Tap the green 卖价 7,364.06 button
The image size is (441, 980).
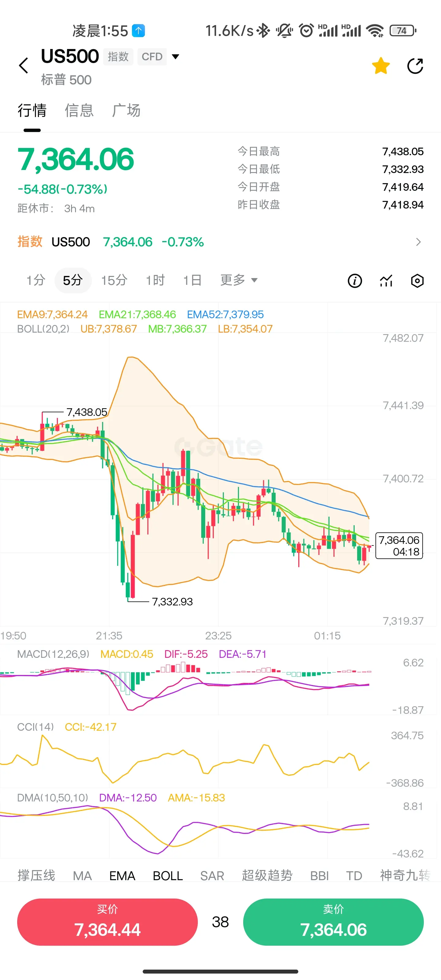coord(333,922)
